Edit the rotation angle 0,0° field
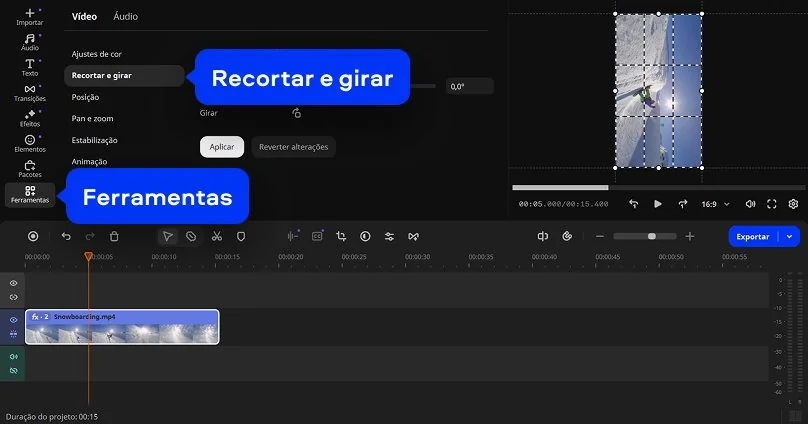This screenshot has height=424, width=808. pyautogui.click(x=469, y=87)
